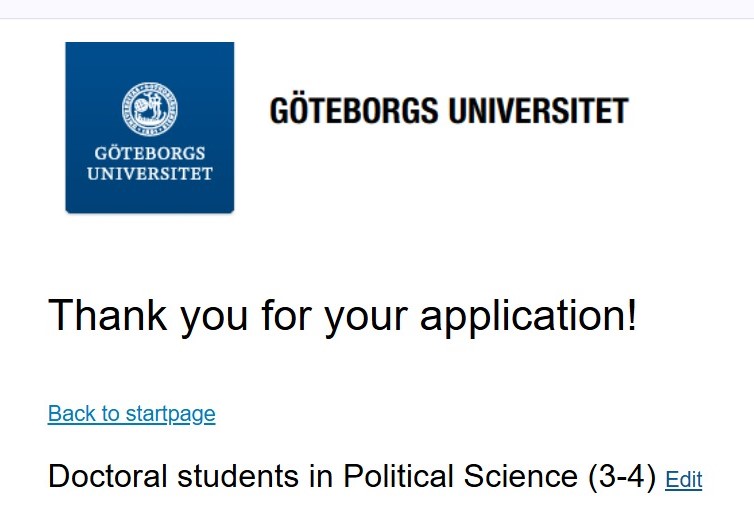Click the "Political Science" words in the title
The height and width of the screenshot is (530, 754).
pyautogui.click(x=462, y=477)
